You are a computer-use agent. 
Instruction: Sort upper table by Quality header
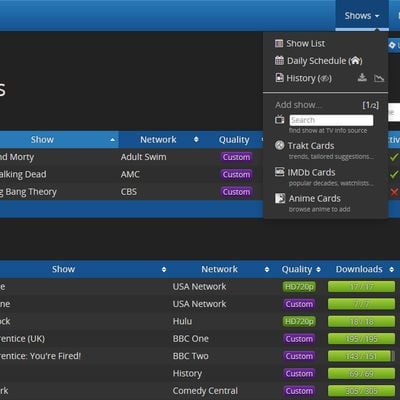(234, 140)
